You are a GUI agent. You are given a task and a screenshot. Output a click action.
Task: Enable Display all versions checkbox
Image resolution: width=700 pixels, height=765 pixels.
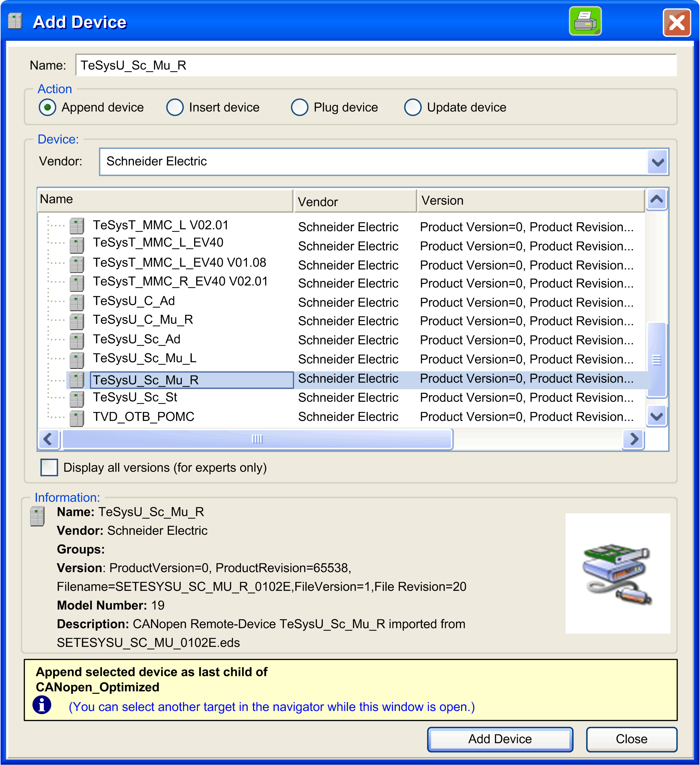(49, 467)
